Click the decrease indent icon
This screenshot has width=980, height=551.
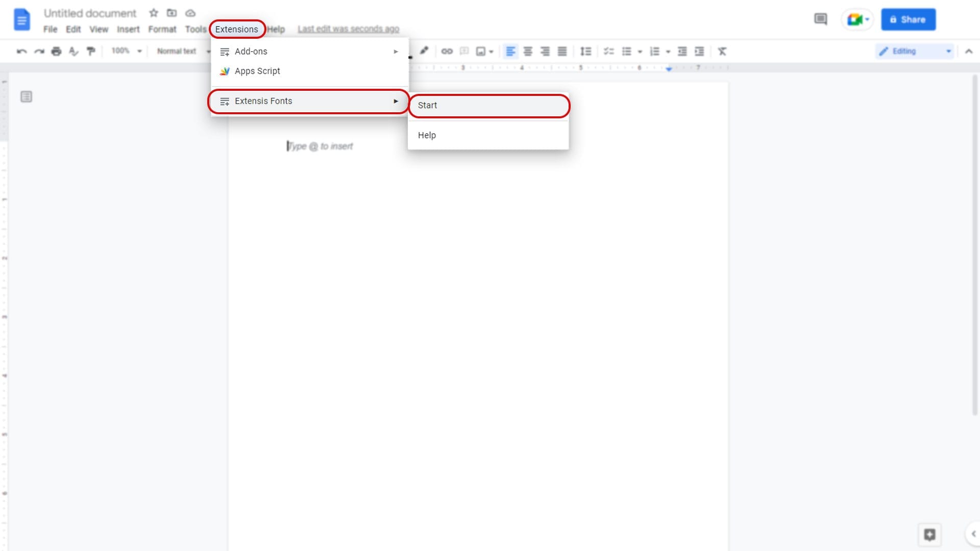[682, 51]
